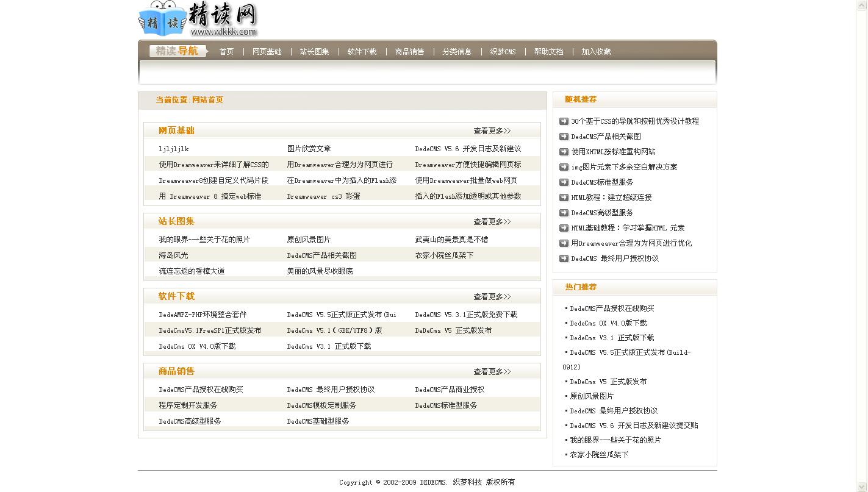Open 使用Dreamweaver批量做web网页 link

pos(466,180)
